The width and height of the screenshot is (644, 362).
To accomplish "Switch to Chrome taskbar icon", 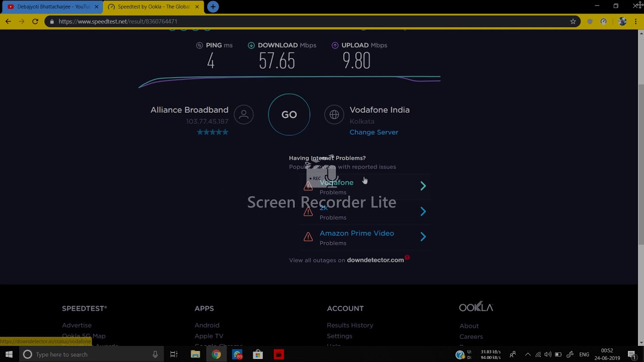I will (x=216, y=354).
